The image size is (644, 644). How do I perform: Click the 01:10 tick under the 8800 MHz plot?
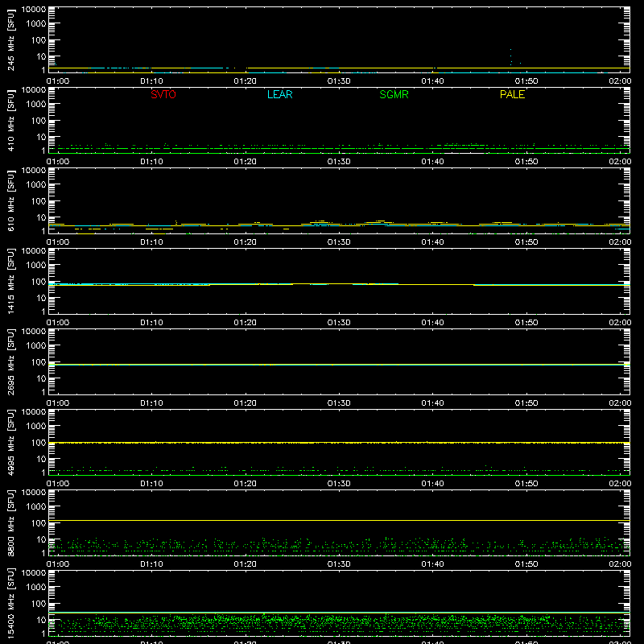pyautogui.click(x=151, y=564)
